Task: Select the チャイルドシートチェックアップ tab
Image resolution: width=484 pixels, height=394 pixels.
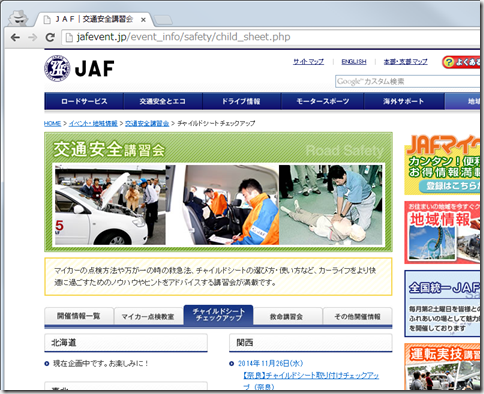Action: (218, 315)
